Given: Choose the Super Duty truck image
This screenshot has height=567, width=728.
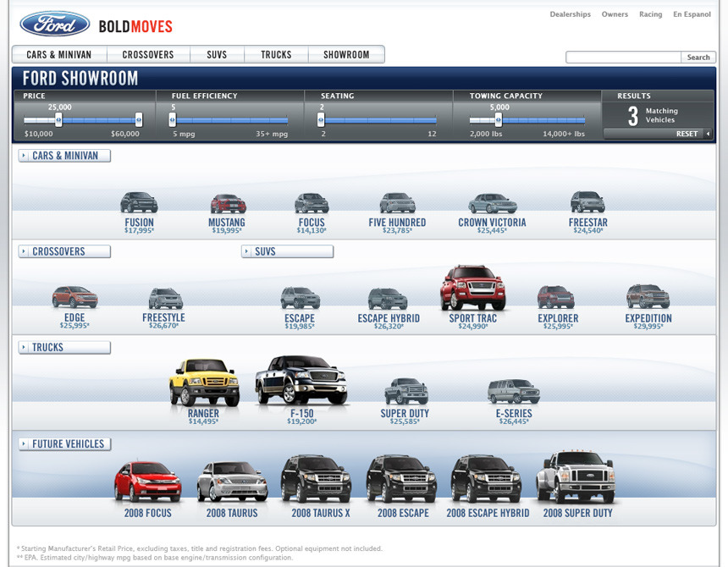Looking at the screenshot, I should [406, 391].
